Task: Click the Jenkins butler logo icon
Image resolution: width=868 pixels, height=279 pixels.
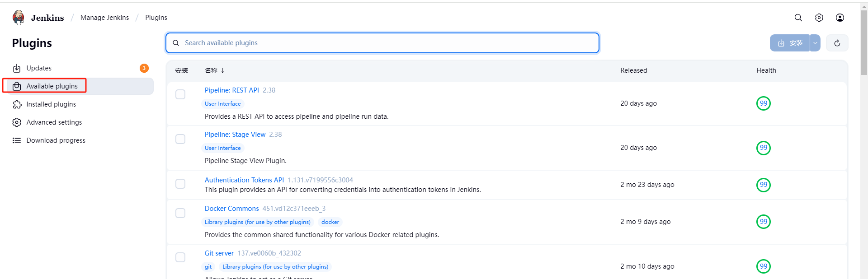Action: tap(19, 18)
